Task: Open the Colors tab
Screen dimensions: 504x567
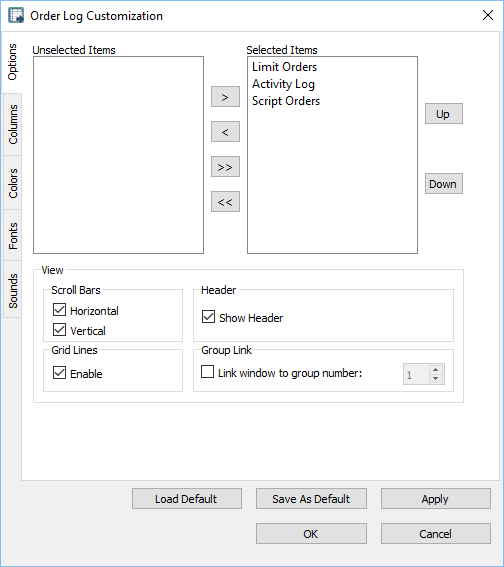Action: 13,183
